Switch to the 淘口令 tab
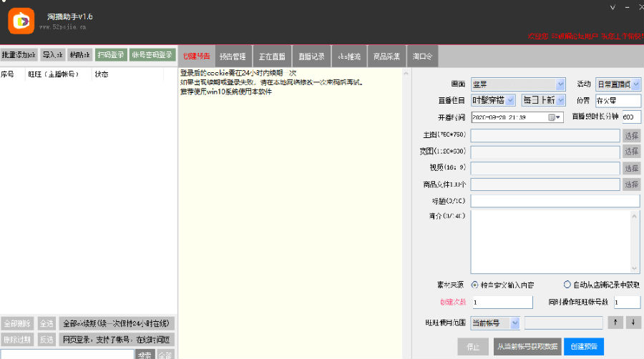 [x=422, y=56]
